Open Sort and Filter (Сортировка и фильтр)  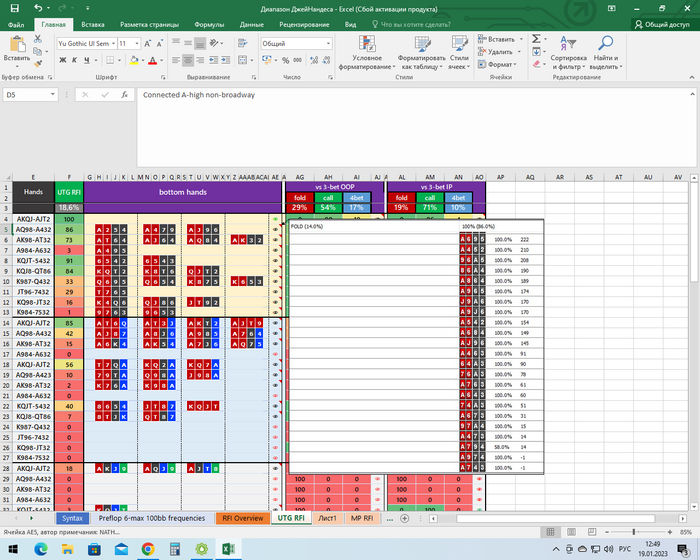568,52
